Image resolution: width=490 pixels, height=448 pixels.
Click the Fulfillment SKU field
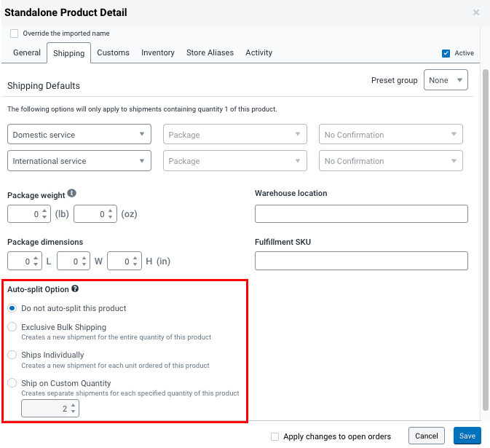pyautogui.click(x=361, y=261)
